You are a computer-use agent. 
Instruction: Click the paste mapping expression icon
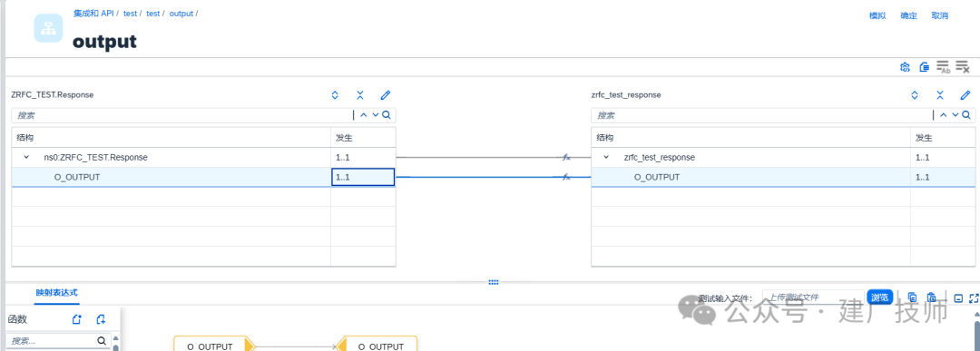click(x=931, y=297)
